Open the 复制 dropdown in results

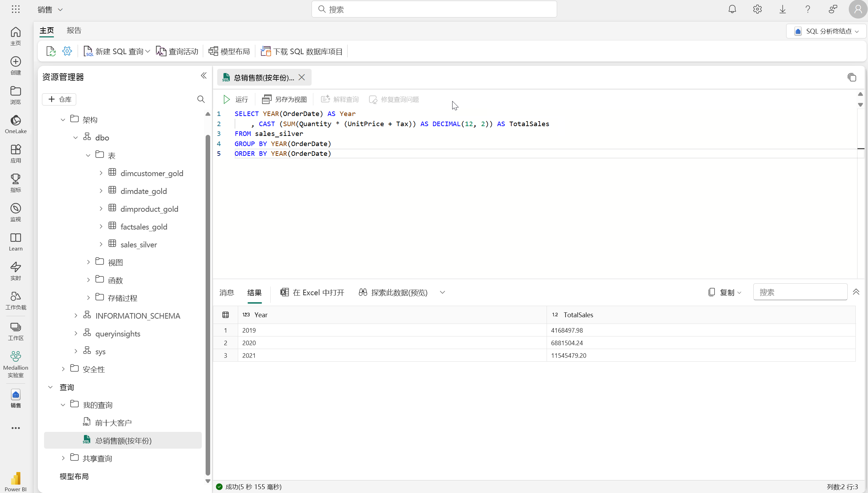725,292
